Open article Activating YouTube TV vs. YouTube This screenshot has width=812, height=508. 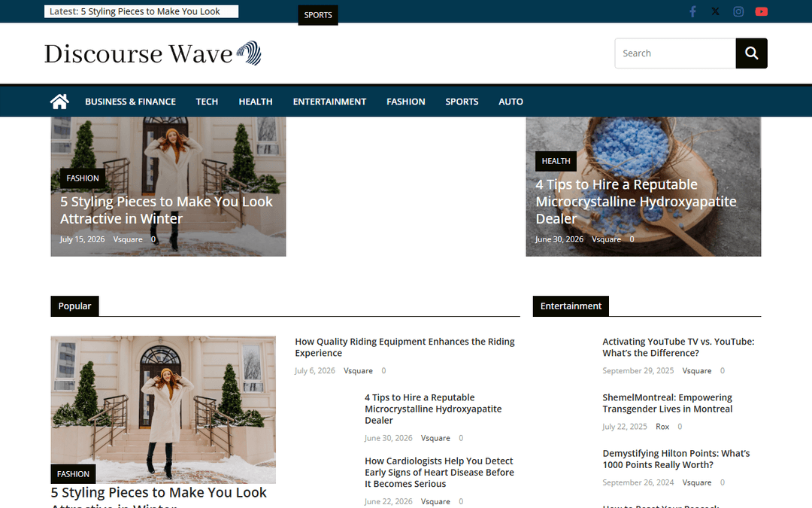coord(678,347)
